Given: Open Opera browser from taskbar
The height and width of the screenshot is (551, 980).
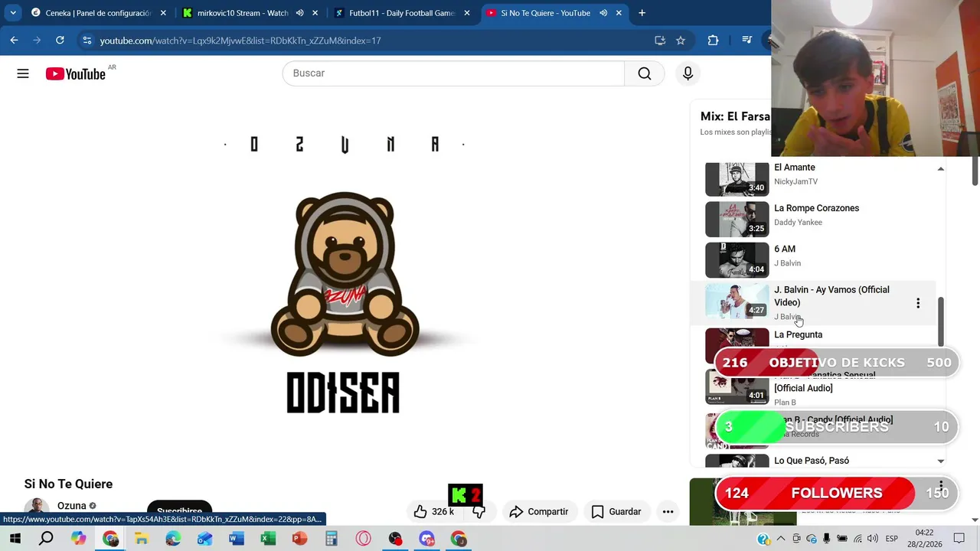Looking at the screenshot, I should 363,539.
